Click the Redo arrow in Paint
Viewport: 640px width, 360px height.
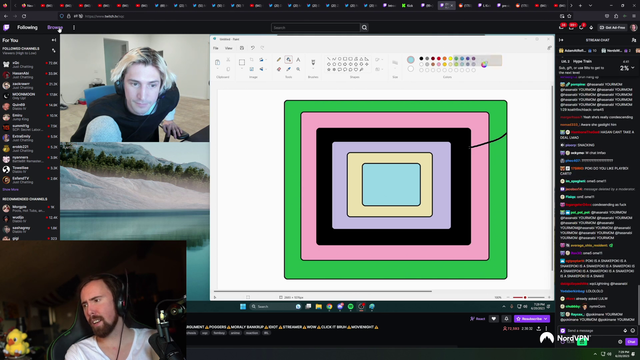(x=262, y=48)
